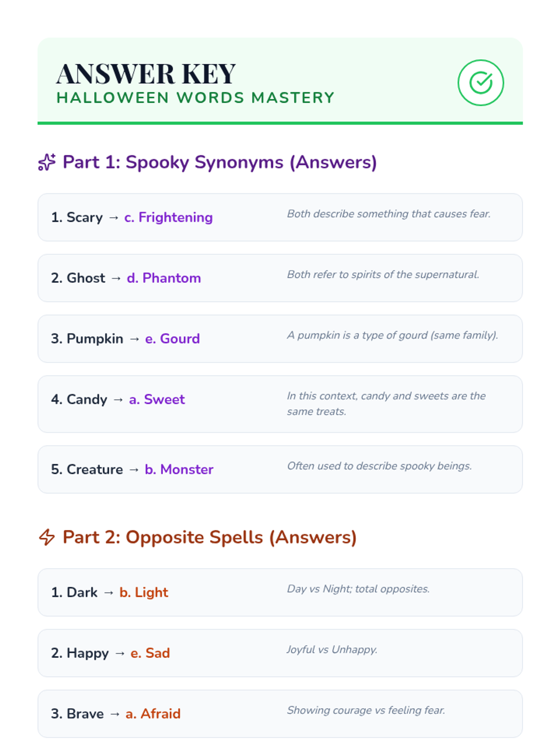Click the 'Pumpkin' word in synonyms list
Screen dimensions: 560x747
point(95,339)
